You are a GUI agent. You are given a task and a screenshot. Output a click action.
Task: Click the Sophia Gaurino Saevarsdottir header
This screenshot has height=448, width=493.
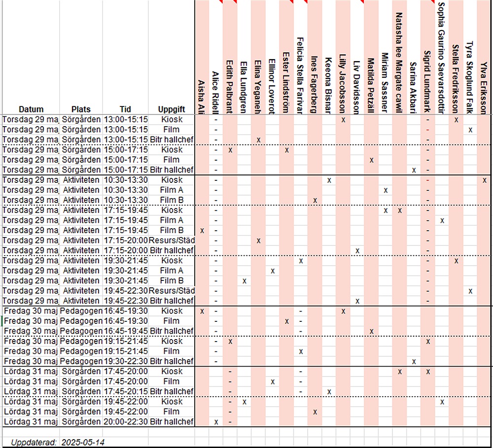pos(442,58)
